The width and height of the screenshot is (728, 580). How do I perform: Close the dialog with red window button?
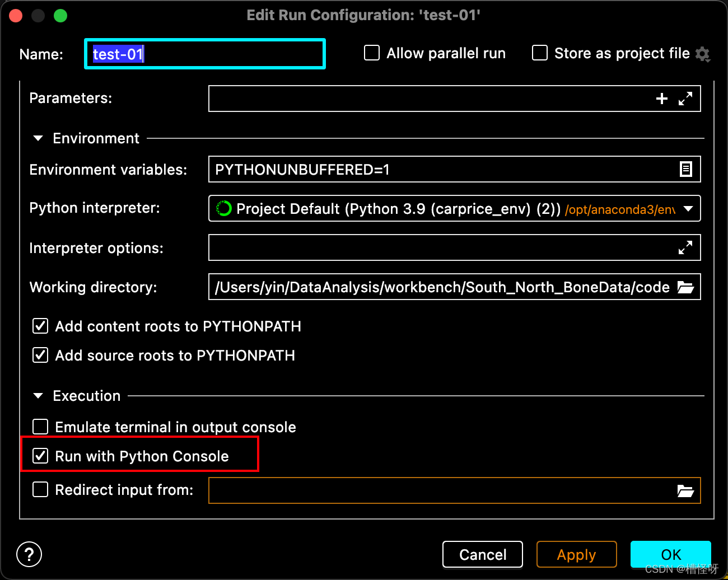tap(16, 16)
